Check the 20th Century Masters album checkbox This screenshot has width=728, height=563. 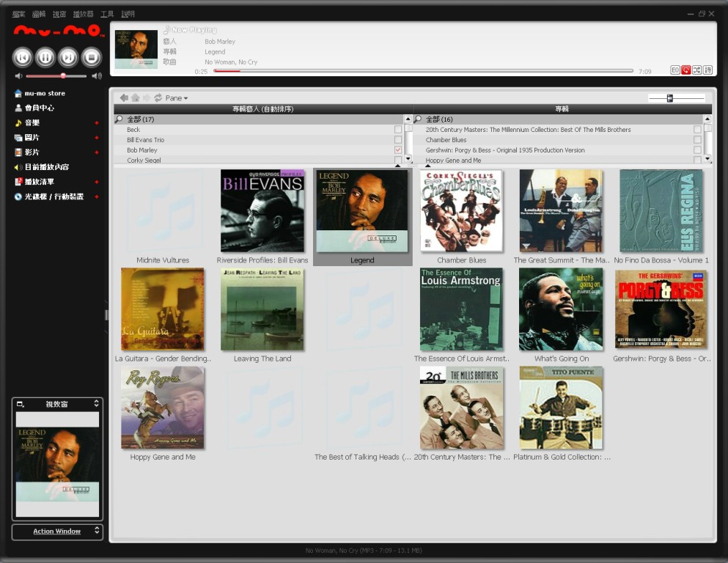(697, 130)
